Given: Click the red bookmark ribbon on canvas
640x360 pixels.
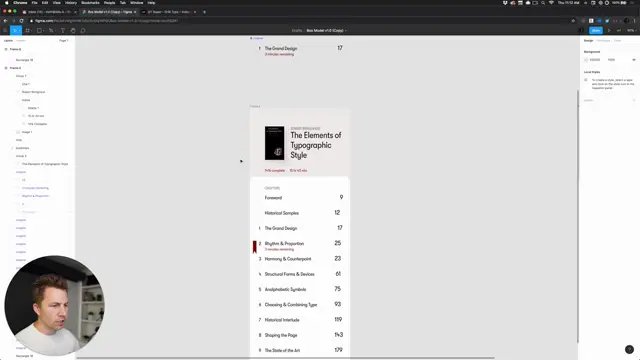Looking at the screenshot, I should pos(255,247).
